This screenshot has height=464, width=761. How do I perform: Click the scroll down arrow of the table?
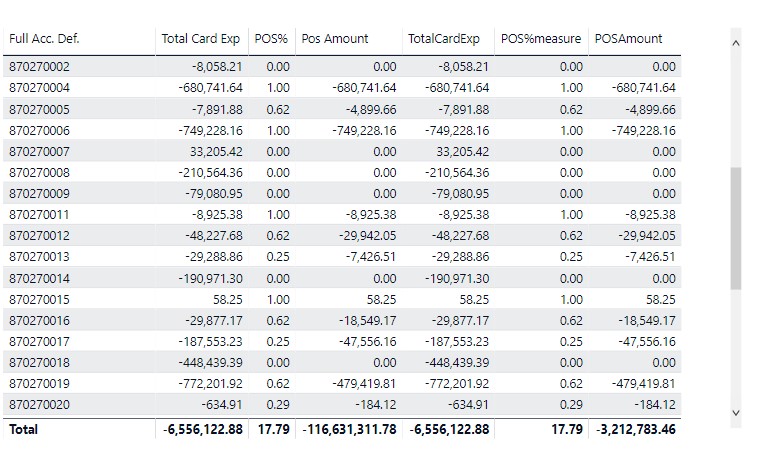(x=736, y=413)
